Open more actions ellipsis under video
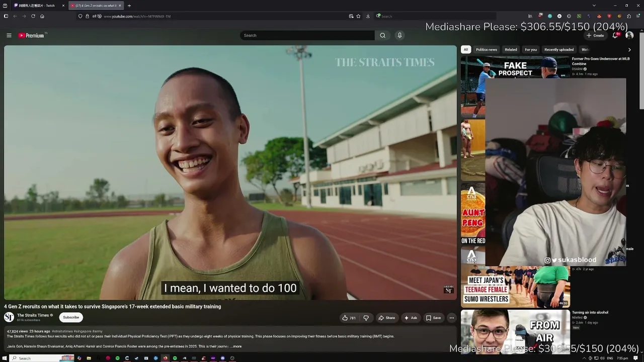 pos(451,318)
